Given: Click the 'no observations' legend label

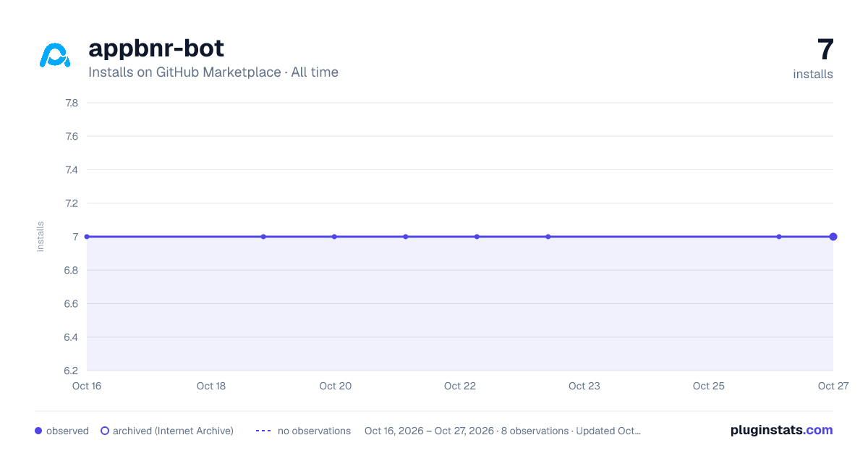Looking at the screenshot, I should coord(314,431).
